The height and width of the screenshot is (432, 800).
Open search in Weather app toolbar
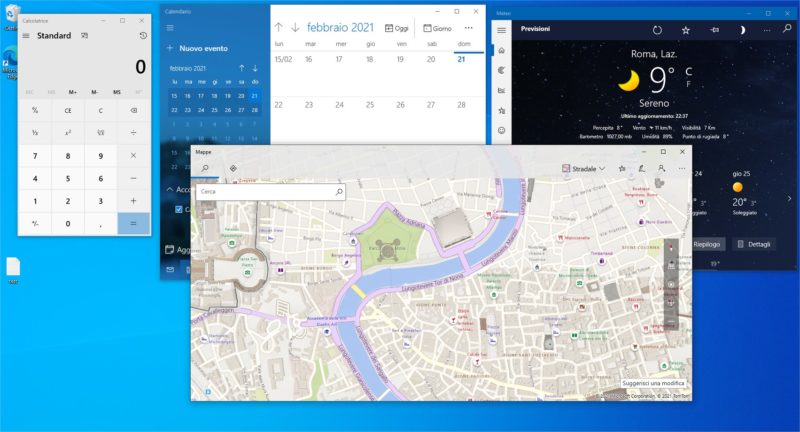(787, 29)
